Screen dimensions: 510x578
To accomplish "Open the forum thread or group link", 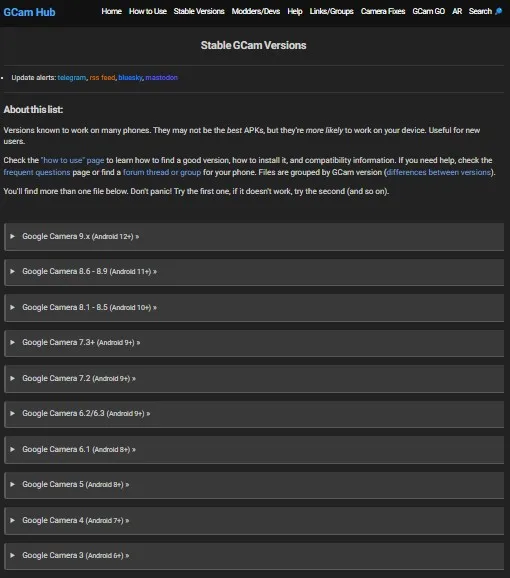I will pyautogui.click(x=162, y=172).
